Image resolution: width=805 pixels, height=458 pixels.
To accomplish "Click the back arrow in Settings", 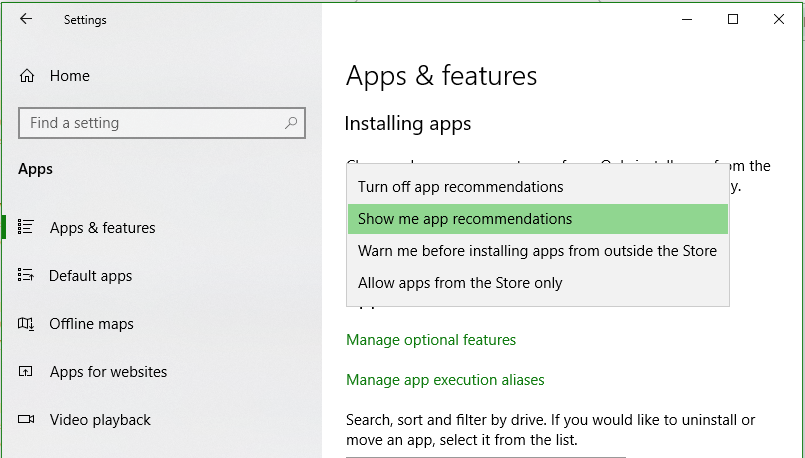I will point(26,19).
